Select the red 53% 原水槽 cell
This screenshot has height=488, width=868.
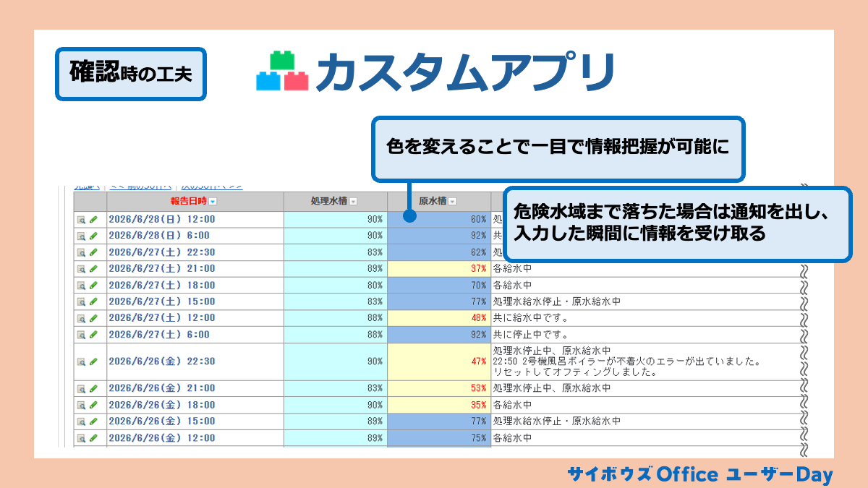[439, 388]
